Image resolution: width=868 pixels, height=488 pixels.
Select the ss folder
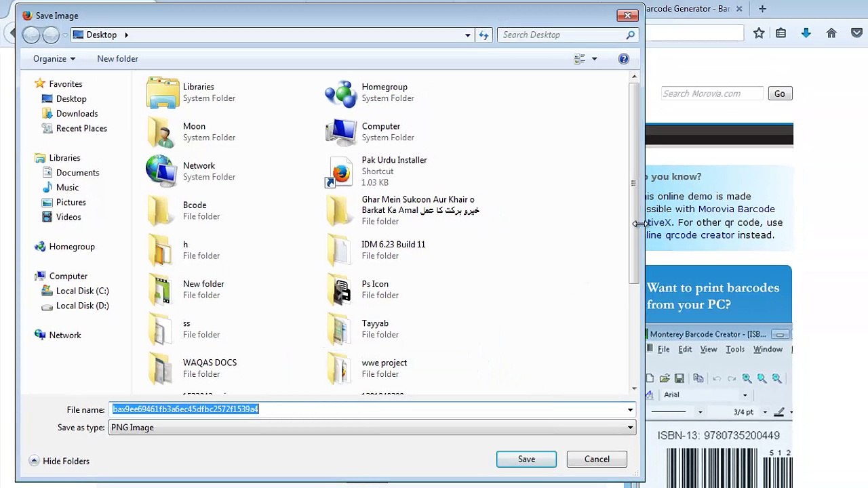point(183,329)
